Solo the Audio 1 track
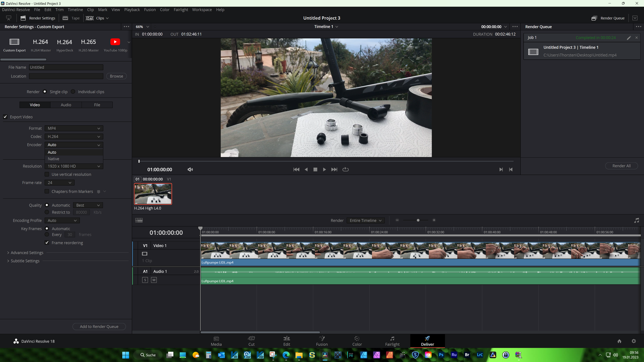Image resolution: width=644 pixels, height=362 pixels. 145,280
